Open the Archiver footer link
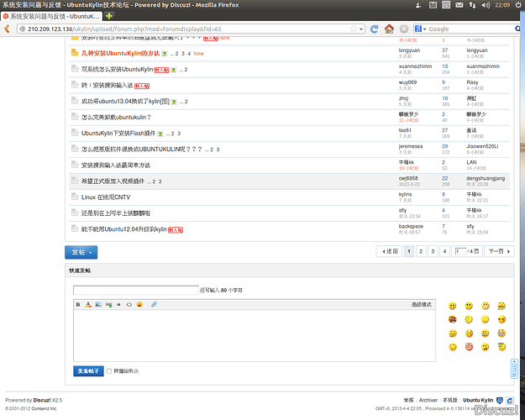 428,400
